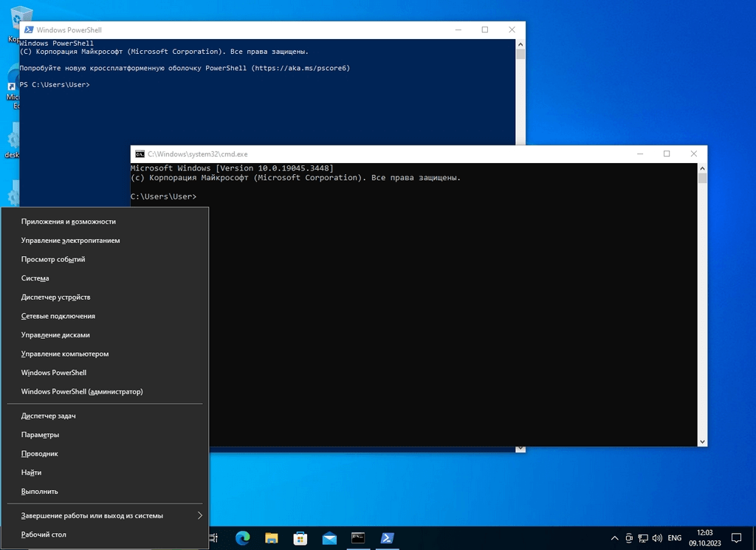The width and height of the screenshot is (756, 550).
Task: Choose Система in the Win+X menu
Action: pyautogui.click(x=105, y=278)
